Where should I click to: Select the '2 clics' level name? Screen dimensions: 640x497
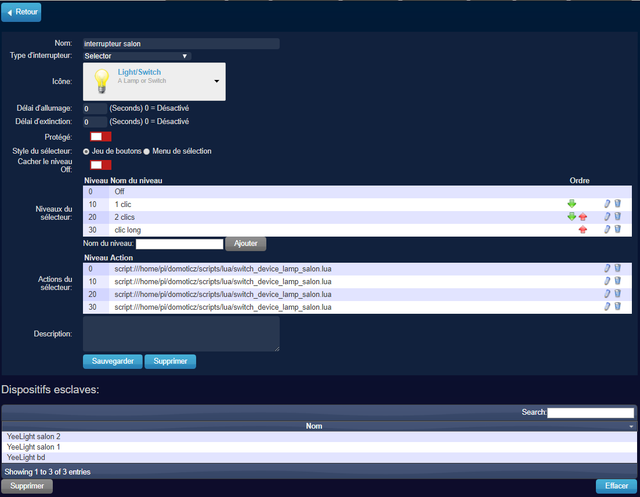tap(124, 217)
